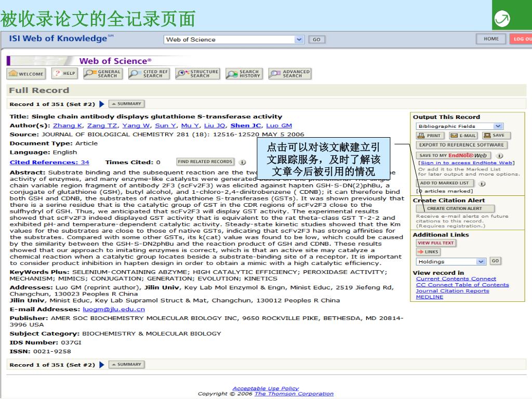The height and width of the screenshot is (399, 532).
Task: Click the ISI Web of Knowledge logo
Action: [61, 38]
